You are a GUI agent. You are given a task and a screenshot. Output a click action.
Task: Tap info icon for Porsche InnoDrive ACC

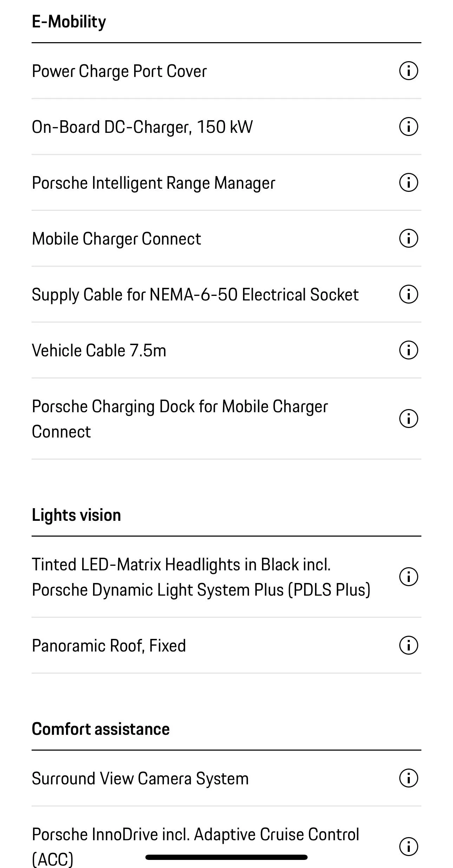[408, 846]
